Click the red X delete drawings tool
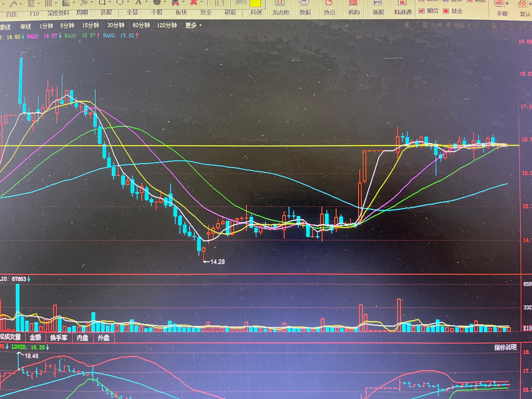Viewport: 532px width, 399px height. pyautogui.click(x=193, y=2)
